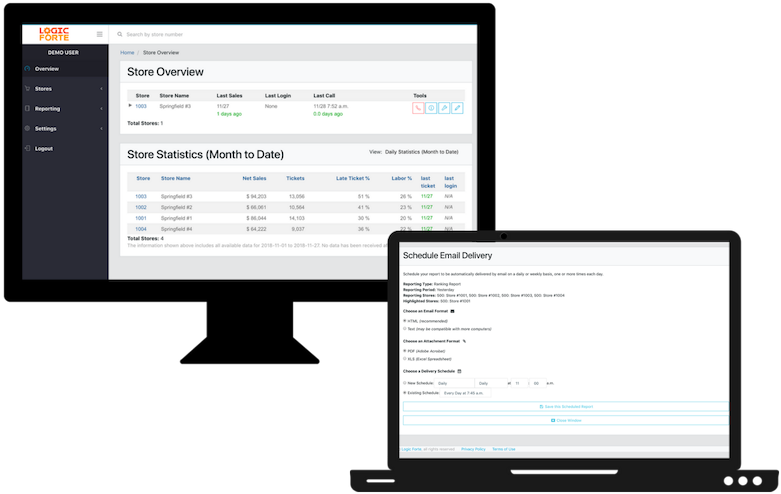781x494 pixels.
Task: Click the '1 days ago' green text
Action: coord(229,114)
